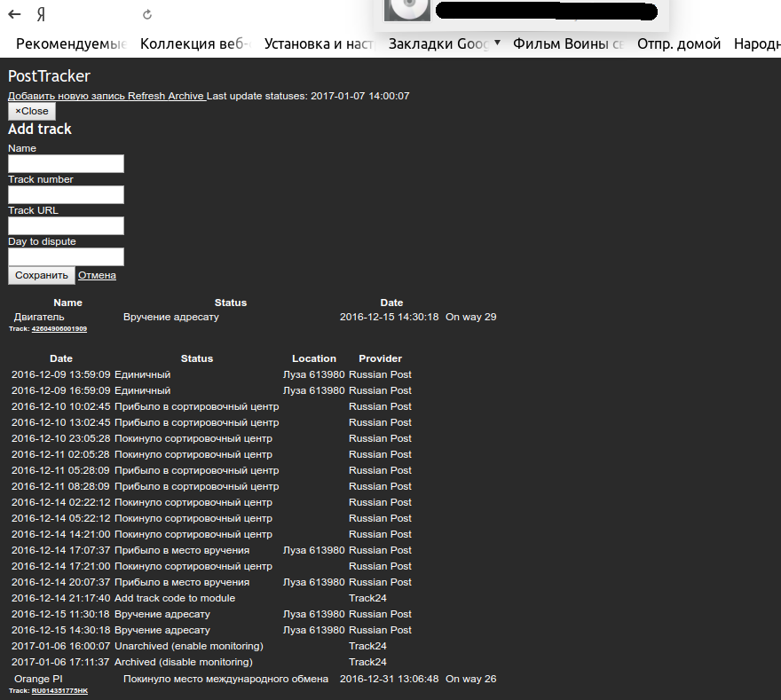
Task: Click 'Unarchived (enable monitoring)' status
Action: pos(189,646)
